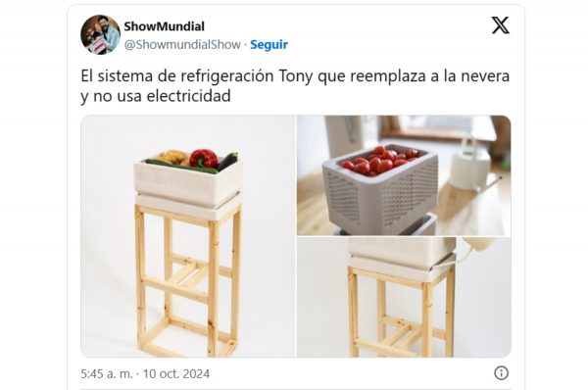Click the X logo in the tweet header
This screenshot has width=588, height=390.
click(500, 25)
